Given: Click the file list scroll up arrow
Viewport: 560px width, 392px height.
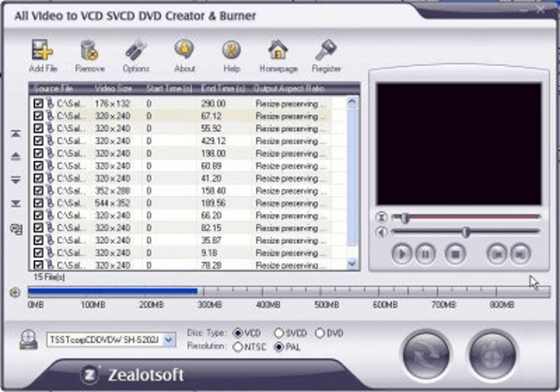Looking at the screenshot, I should coord(352,103).
